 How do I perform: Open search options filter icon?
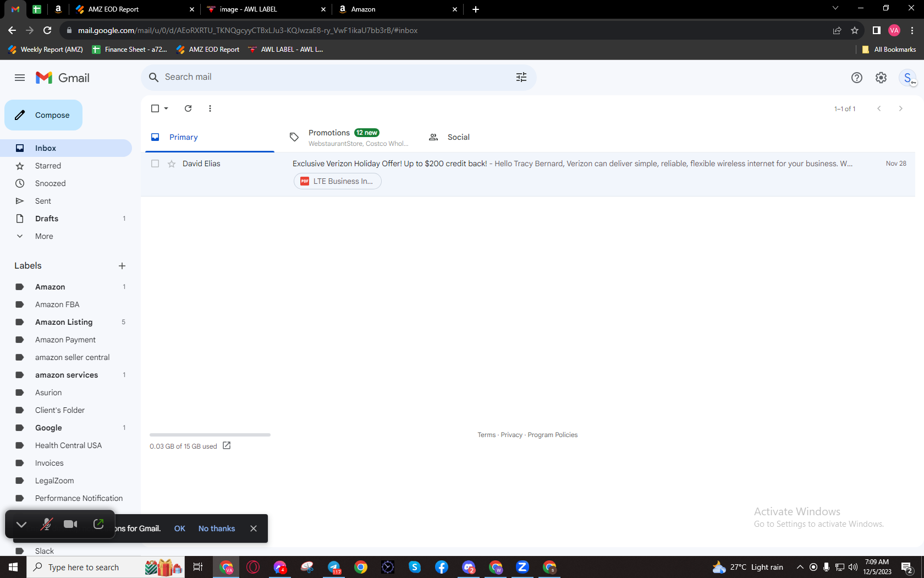[x=521, y=77]
